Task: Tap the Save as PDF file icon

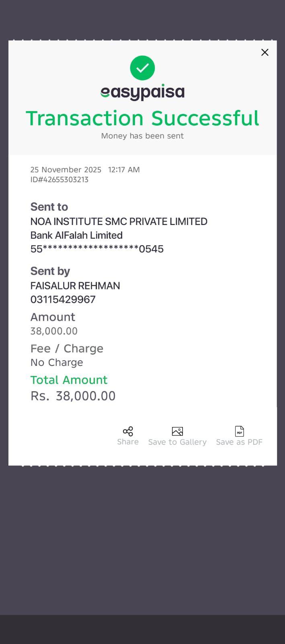Action: pyautogui.click(x=239, y=431)
